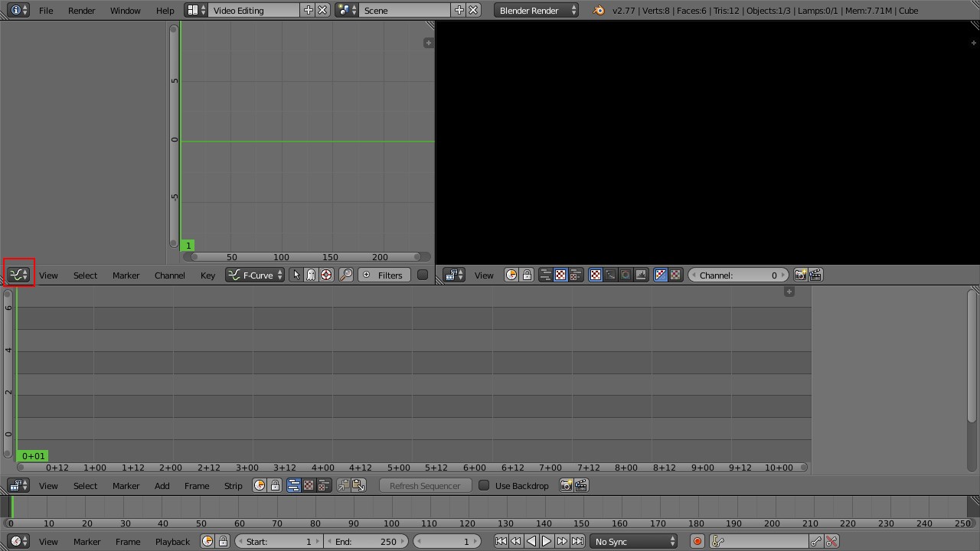Image resolution: width=980 pixels, height=551 pixels.
Task: Add a new scene
Action: 459,11
